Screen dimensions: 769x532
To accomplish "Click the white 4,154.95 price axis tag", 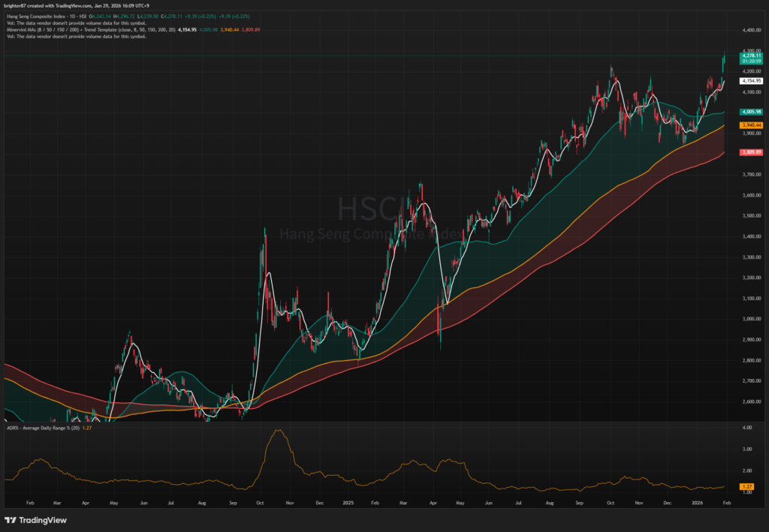I will click(x=751, y=80).
